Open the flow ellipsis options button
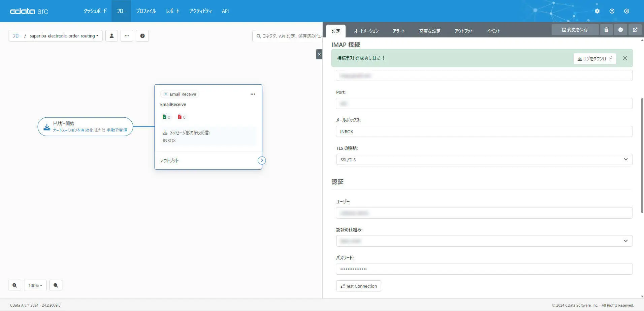 click(127, 36)
